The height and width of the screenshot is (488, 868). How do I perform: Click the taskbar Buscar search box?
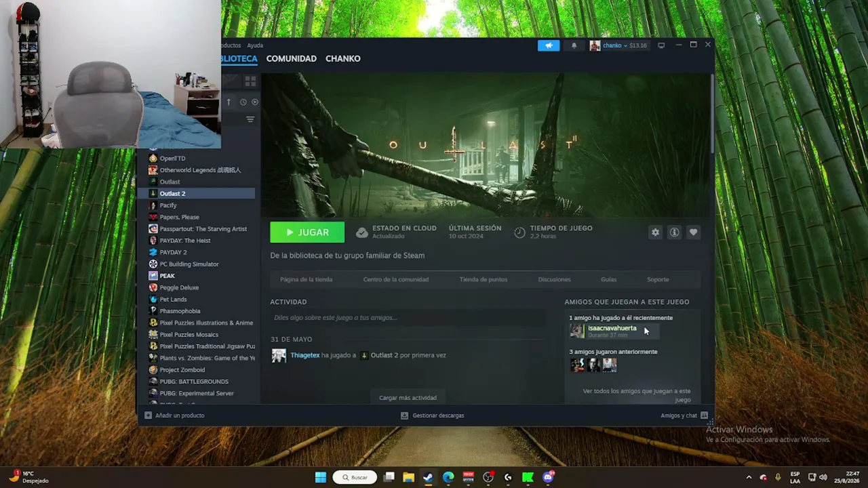[355, 477]
